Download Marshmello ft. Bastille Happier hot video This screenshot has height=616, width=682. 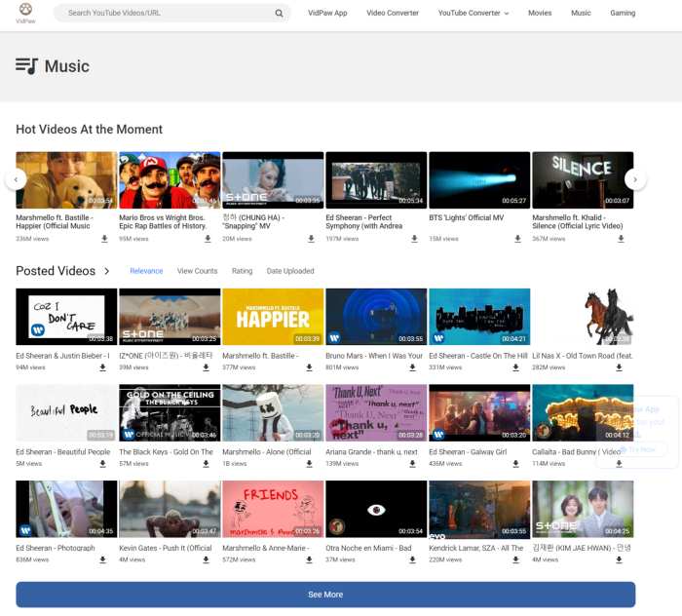coord(104,239)
